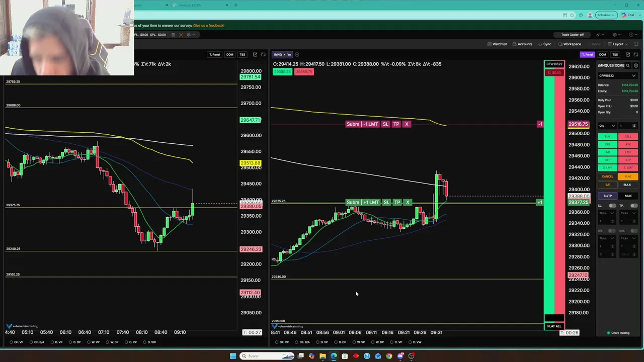This screenshot has width=644, height=362.
Task: Enable the Trail toggle switch
Action: coord(634,231)
